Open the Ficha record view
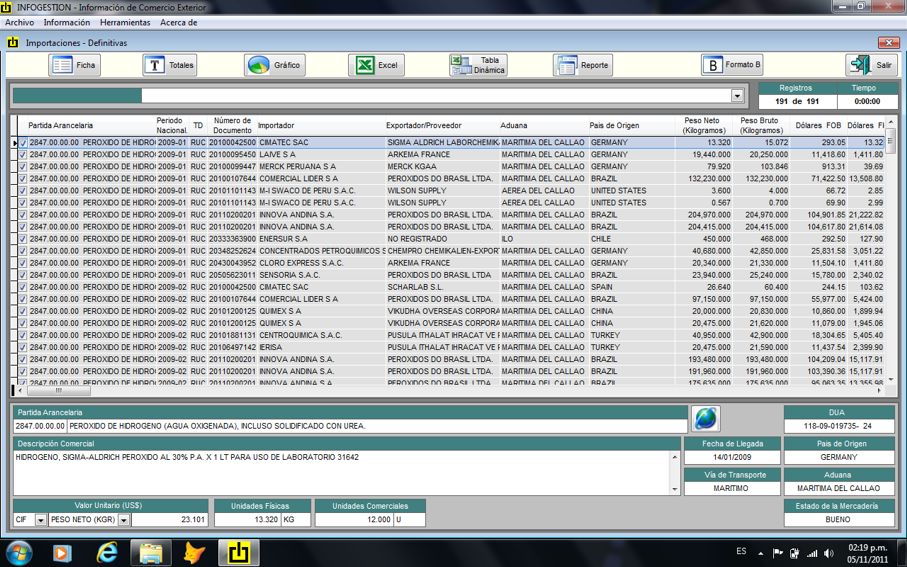The image size is (907, 567). [75, 65]
